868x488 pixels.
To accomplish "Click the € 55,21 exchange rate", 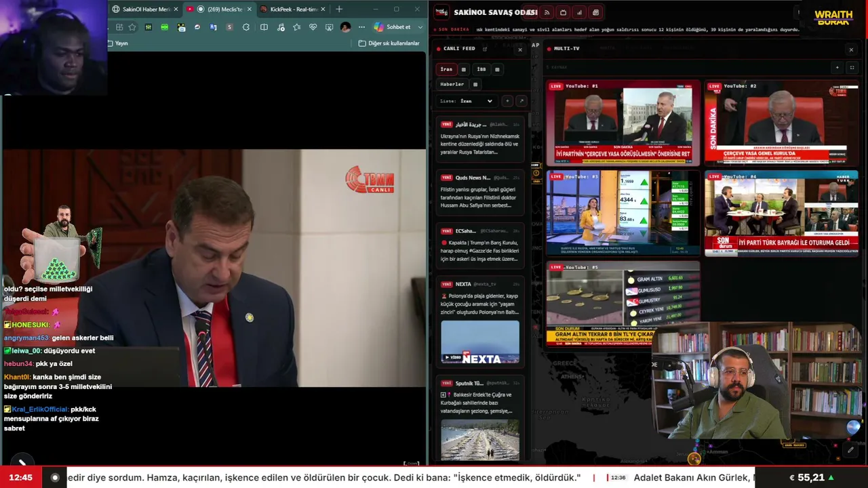I will pyautogui.click(x=811, y=478).
